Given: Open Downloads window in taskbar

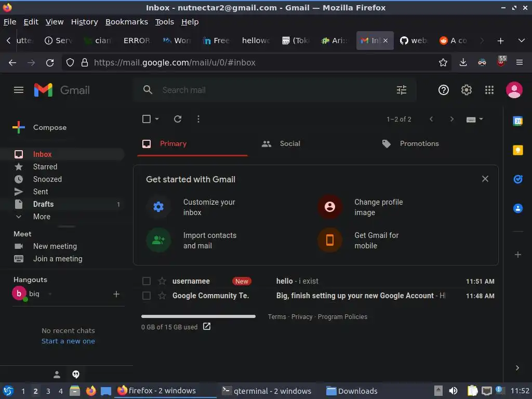Looking at the screenshot, I should (x=352, y=391).
